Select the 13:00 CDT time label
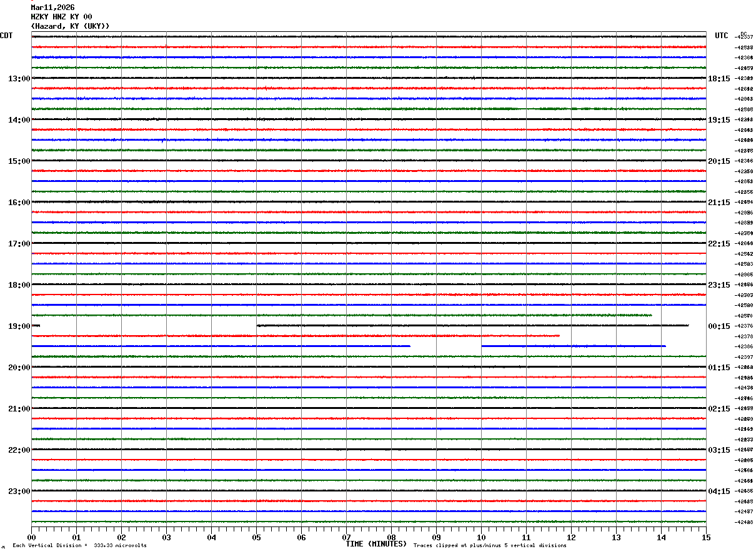 (19, 79)
